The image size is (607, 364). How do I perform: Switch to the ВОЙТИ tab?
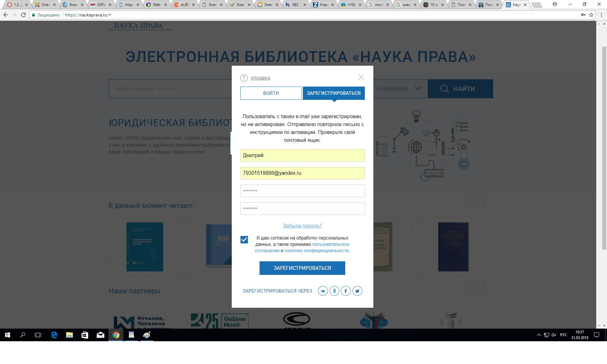point(271,93)
